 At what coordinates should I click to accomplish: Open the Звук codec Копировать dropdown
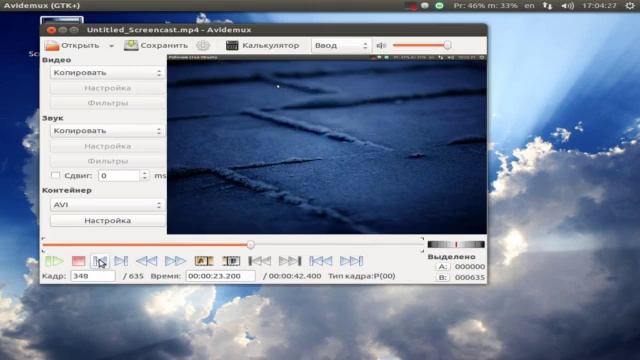(x=107, y=131)
